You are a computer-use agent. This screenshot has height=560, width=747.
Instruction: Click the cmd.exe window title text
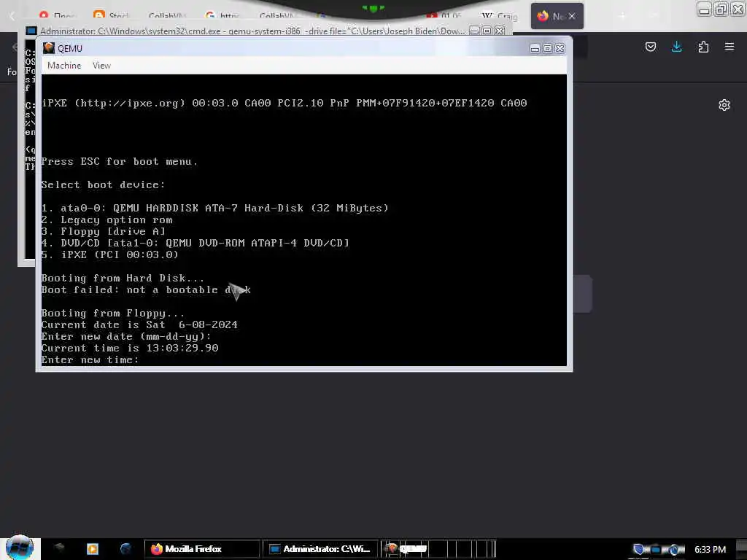[x=252, y=31]
